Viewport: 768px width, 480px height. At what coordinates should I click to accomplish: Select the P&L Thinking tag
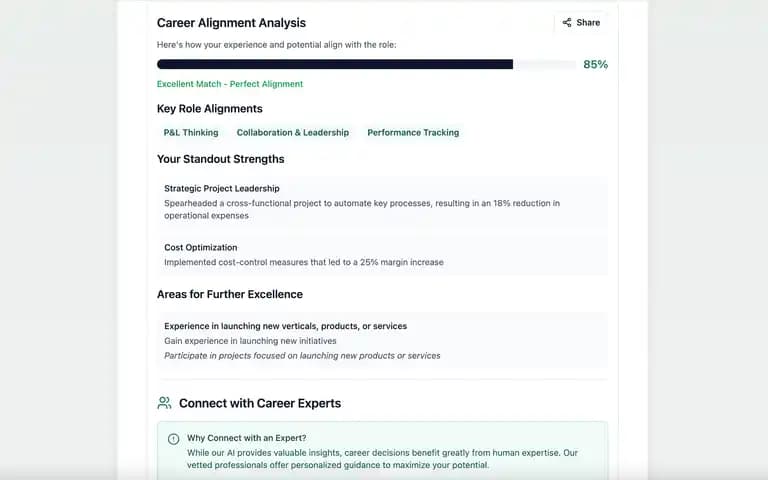coord(191,133)
